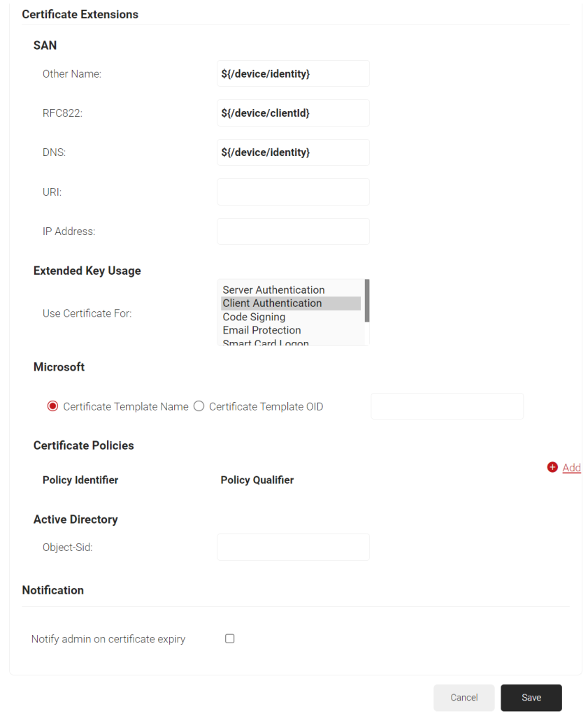Focus the Other Name input field
The height and width of the screenshot is (716, 588).
pyautogui.click(x=293, y=73)
